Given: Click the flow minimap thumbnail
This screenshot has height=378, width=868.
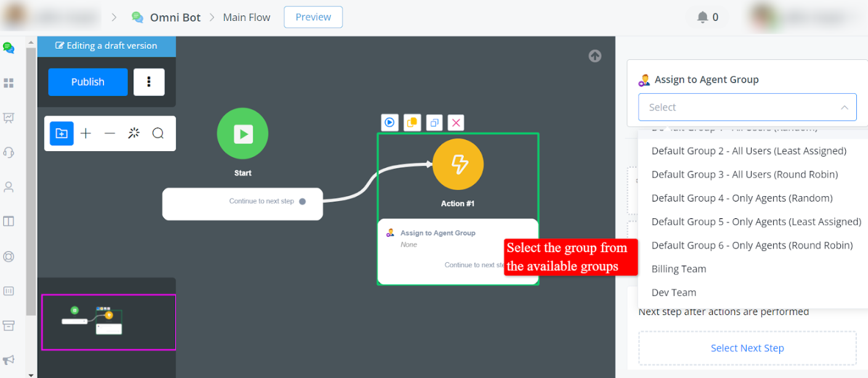Looking at the screenshot, I should tap(108, 322).
